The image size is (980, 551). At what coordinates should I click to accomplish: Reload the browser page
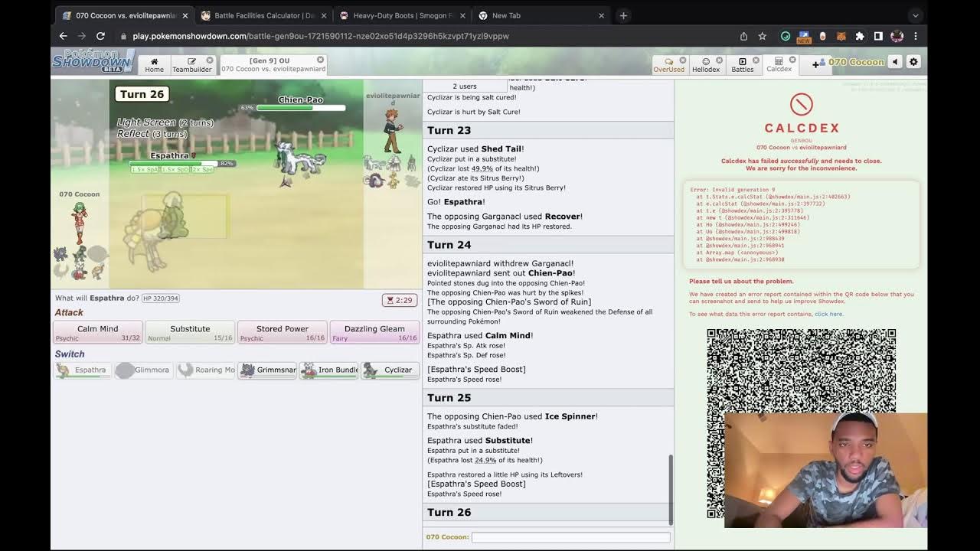[100, 36]
